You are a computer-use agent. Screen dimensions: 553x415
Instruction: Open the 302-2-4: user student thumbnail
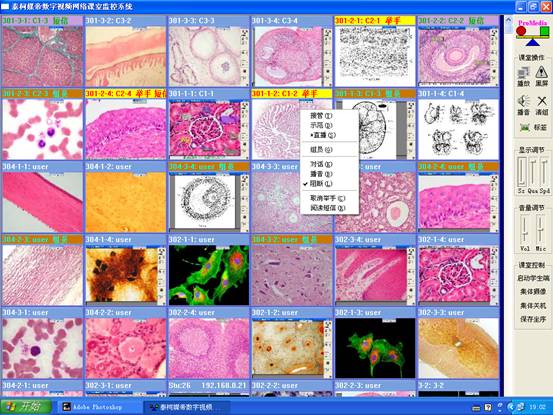click(209, 348)
